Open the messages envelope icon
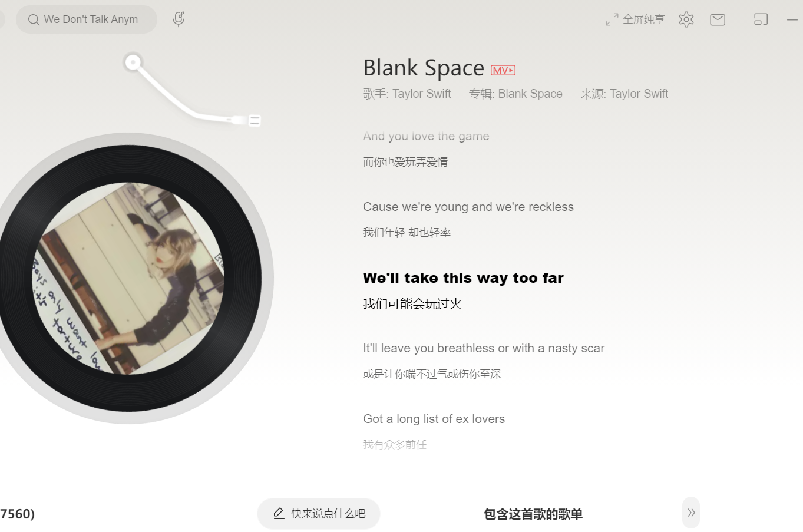 coord(718,19)
